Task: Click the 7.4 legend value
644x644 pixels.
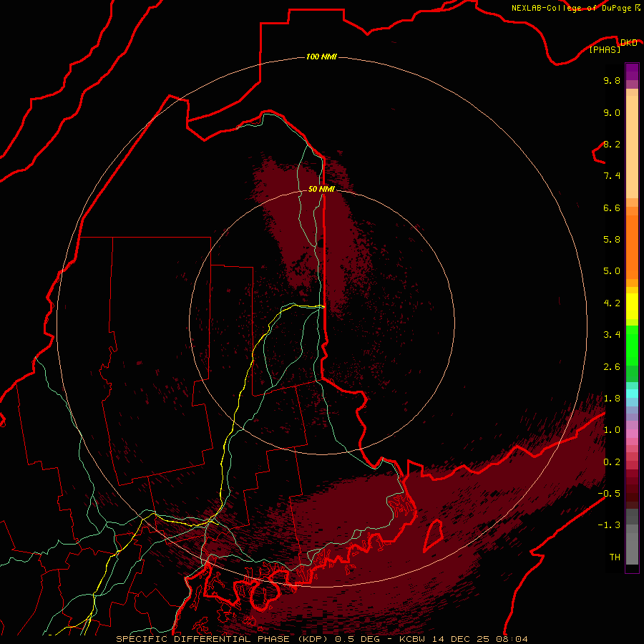Action: coord(612,176)
